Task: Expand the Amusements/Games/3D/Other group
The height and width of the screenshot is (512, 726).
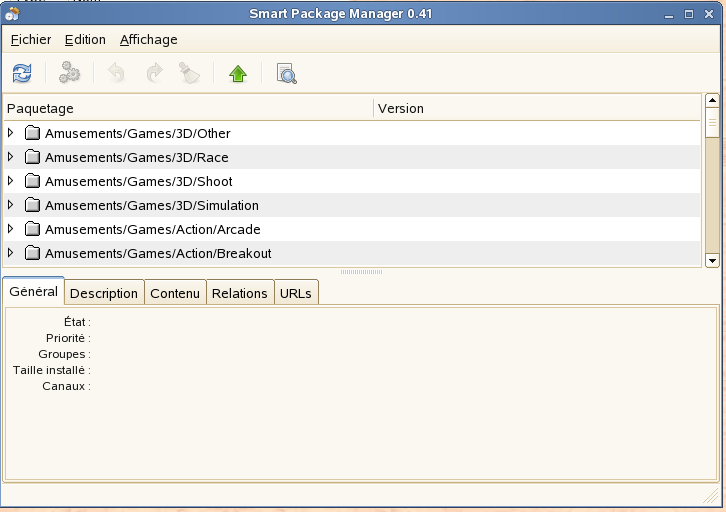Action: (x=11, y=133)
